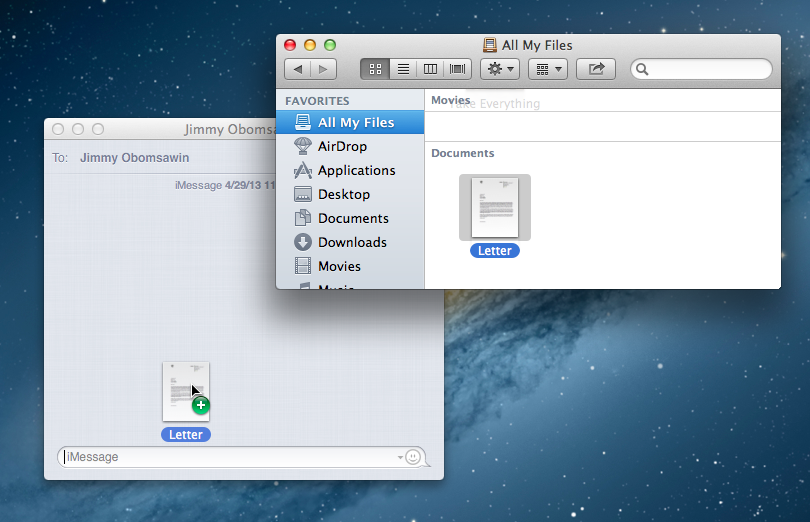Open Desktop folder in sidebar

tap(350, 194)
